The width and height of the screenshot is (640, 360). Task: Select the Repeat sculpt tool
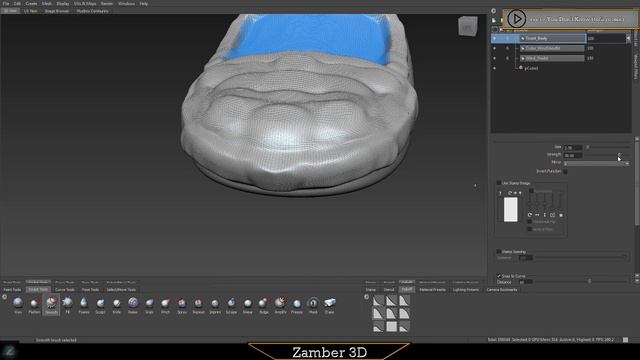point(198,305)
